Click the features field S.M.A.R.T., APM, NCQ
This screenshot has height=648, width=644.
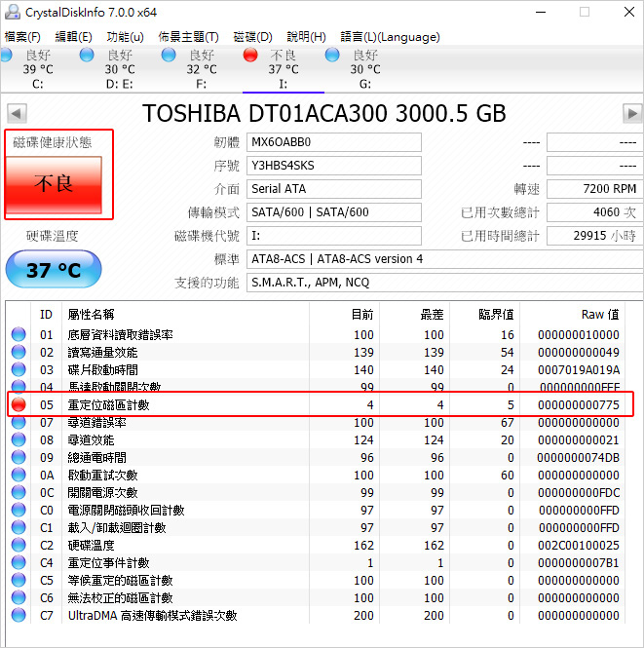(x=445, y=283)
